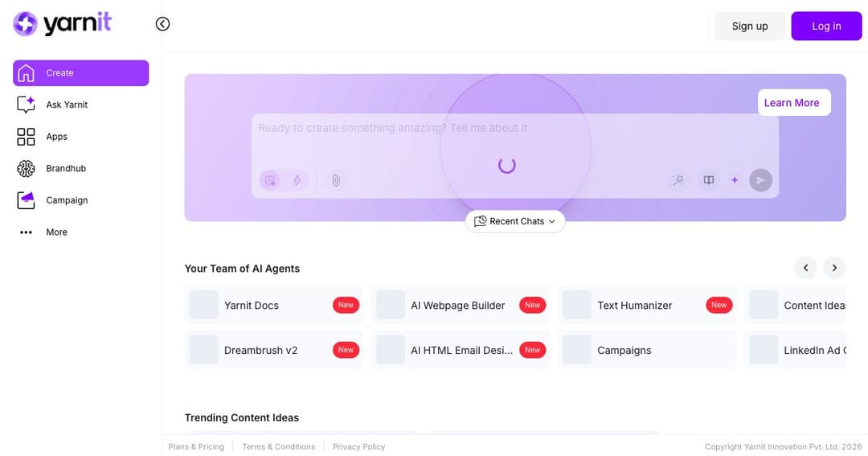Open Privacy Policy link
Viewport: 868px width, 456px height.
[x=358, y=446]
